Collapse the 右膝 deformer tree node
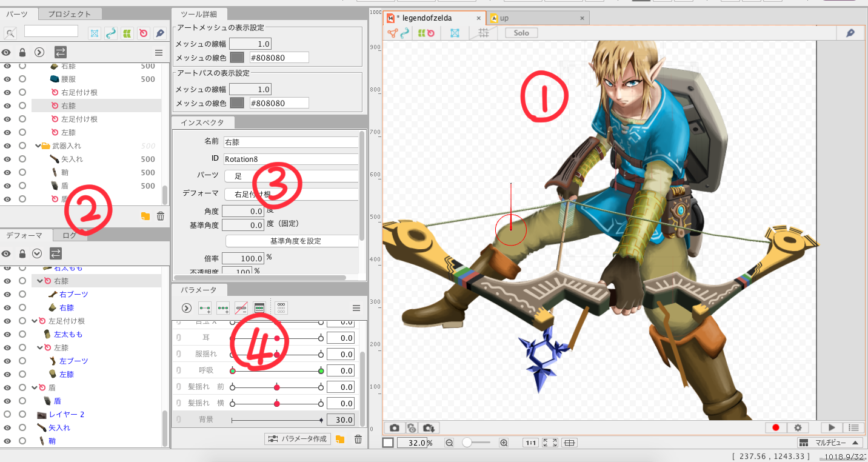Image resolution: width=868 pixels, height=462 pixels. click(x=40, y=281)
